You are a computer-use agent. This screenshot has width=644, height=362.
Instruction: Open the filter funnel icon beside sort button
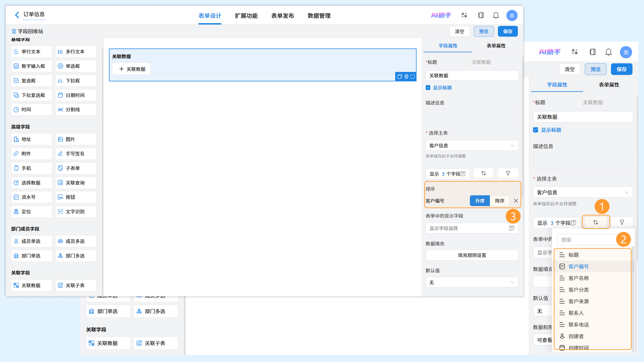pyautogui.click(x=508, y=173)
